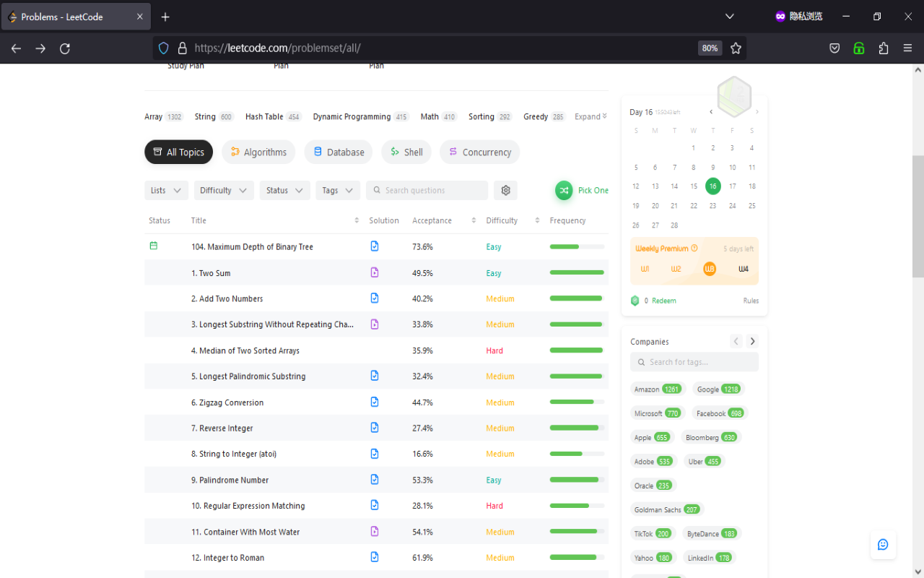
Task: Open the Status dropdown filter
Action: (x=284, y=190)
